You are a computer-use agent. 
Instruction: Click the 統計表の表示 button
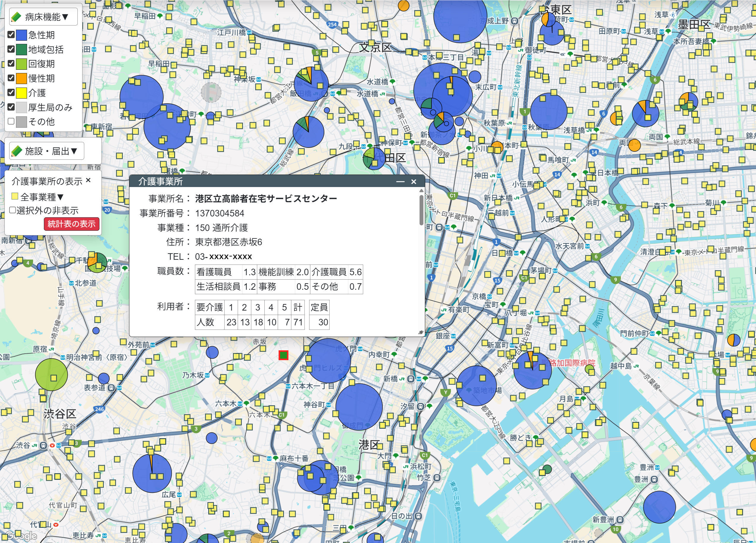coord(72,224)
